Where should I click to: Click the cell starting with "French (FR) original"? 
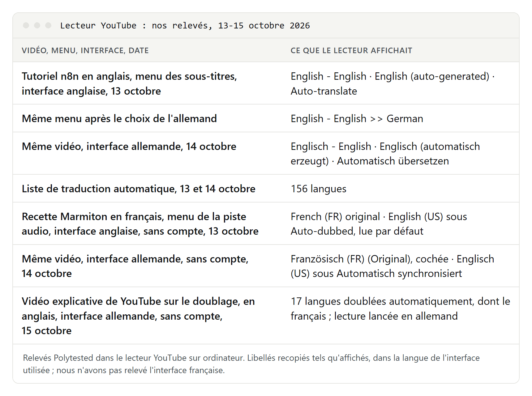pyautogui.click(x=379, y=224)
